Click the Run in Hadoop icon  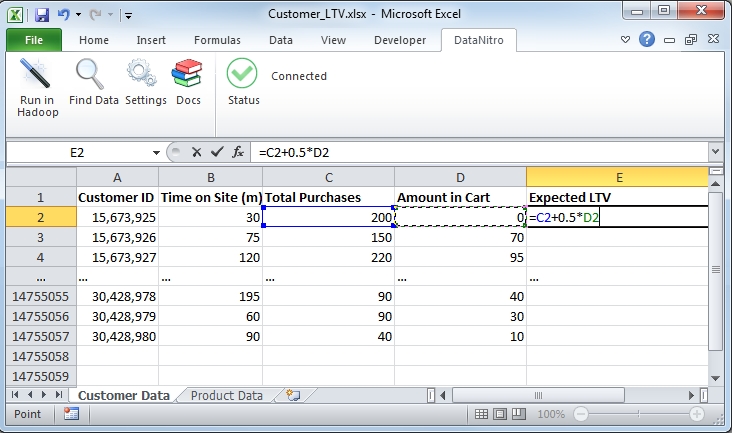35,74
